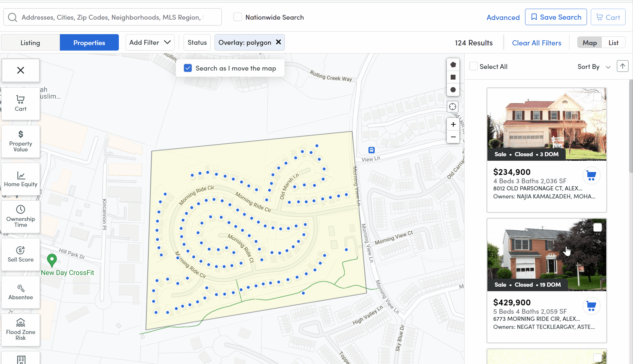The width and height of the screenshot is (633, 364).
Task: Open the Cart button in header
Action: 608,17
